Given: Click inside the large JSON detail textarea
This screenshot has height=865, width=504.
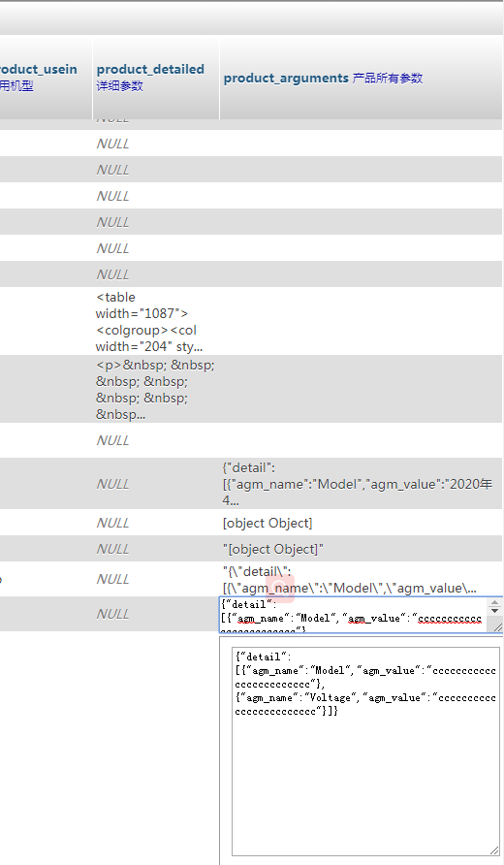Looking at the screenshot, I should 365,752.
